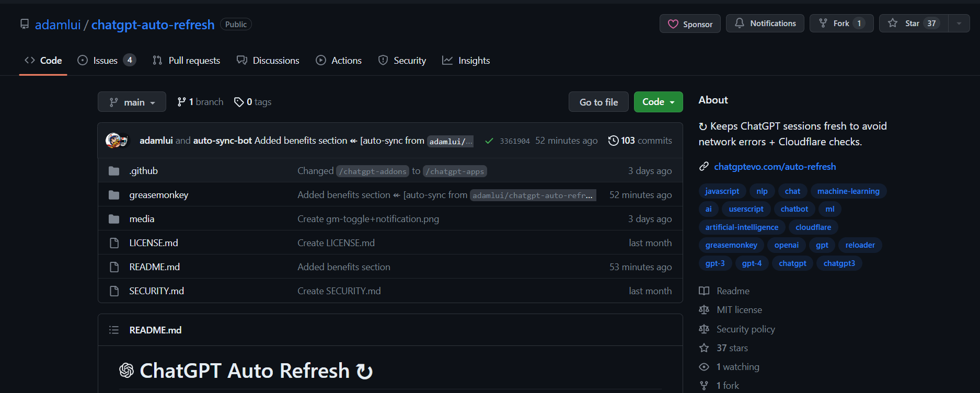Click the file icon for LICENSE.md

pos(114,243)
